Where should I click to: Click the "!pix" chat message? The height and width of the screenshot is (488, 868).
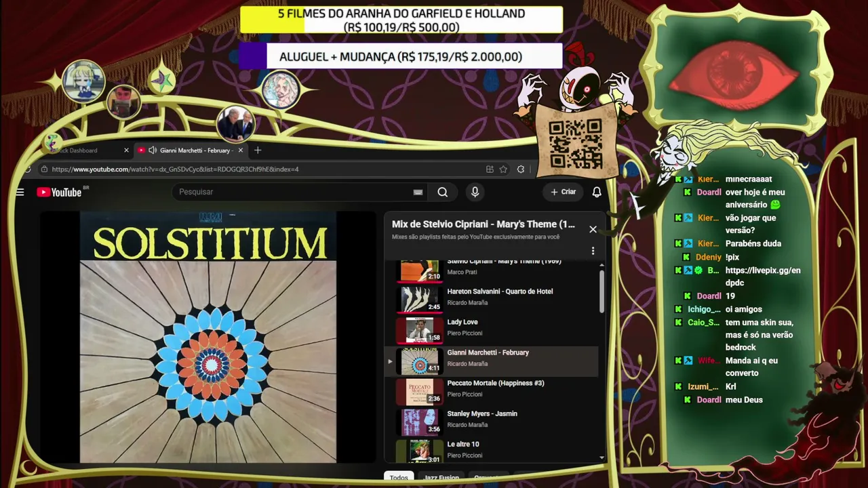(732, 258)
